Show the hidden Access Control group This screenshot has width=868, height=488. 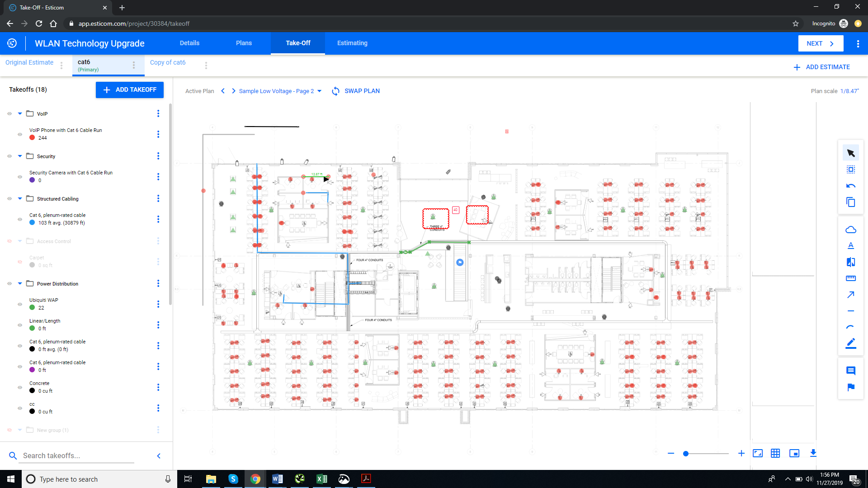click(9, 241)
